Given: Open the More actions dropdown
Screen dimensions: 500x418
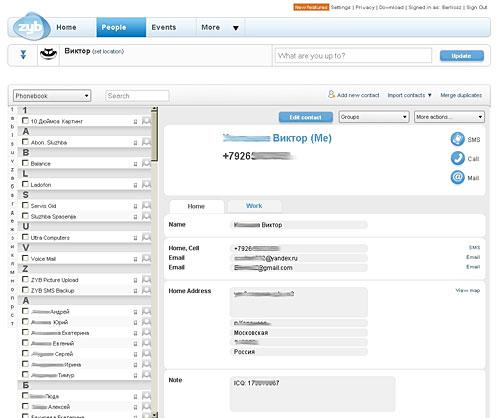Looking at the screenshot, I should tap(449, 117).
